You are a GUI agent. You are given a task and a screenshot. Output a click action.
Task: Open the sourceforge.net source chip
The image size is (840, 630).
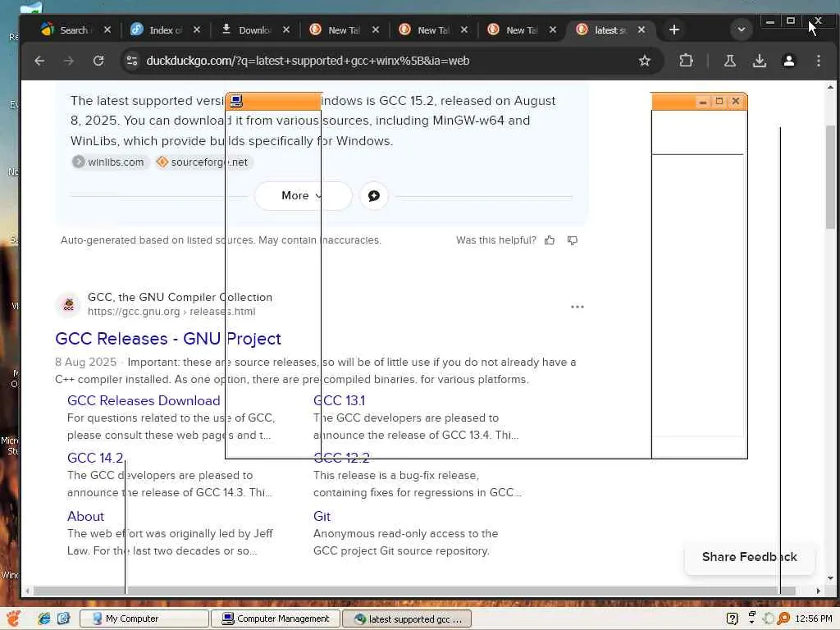203,162
